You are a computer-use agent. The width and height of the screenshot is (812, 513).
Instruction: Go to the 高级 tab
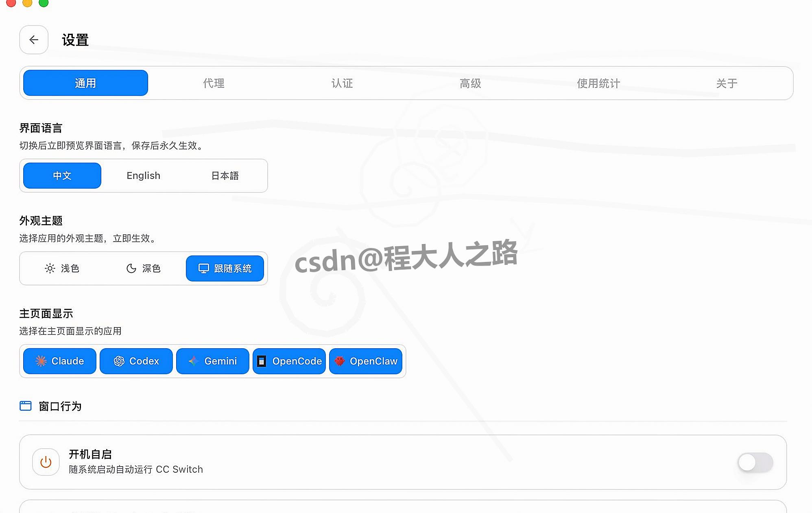470,83
